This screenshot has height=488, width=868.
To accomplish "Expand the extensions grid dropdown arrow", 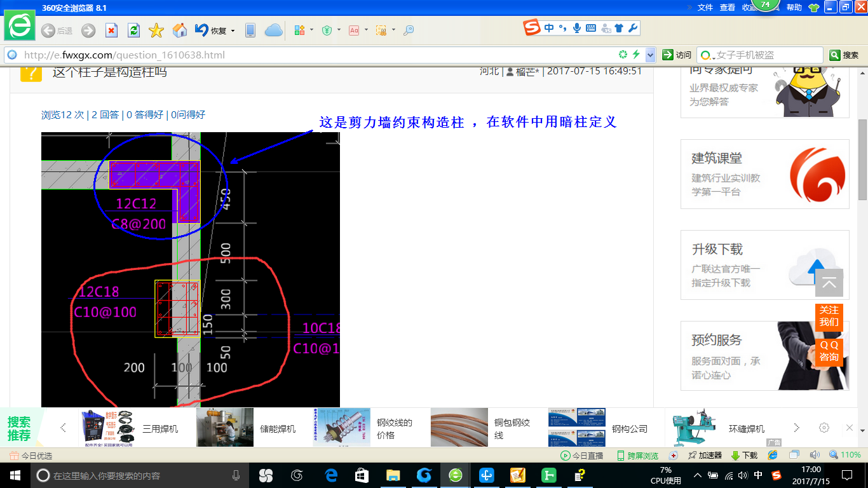I will pyautogui.click(x=311, y=30).
